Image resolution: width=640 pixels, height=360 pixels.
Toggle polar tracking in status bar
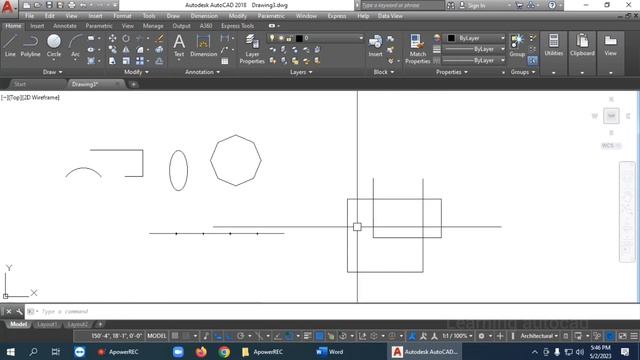(x=240, y=336)
